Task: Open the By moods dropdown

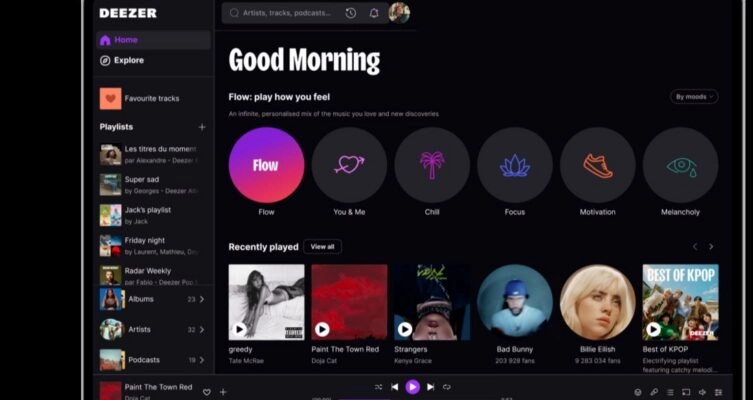Action: click(694, 97)
